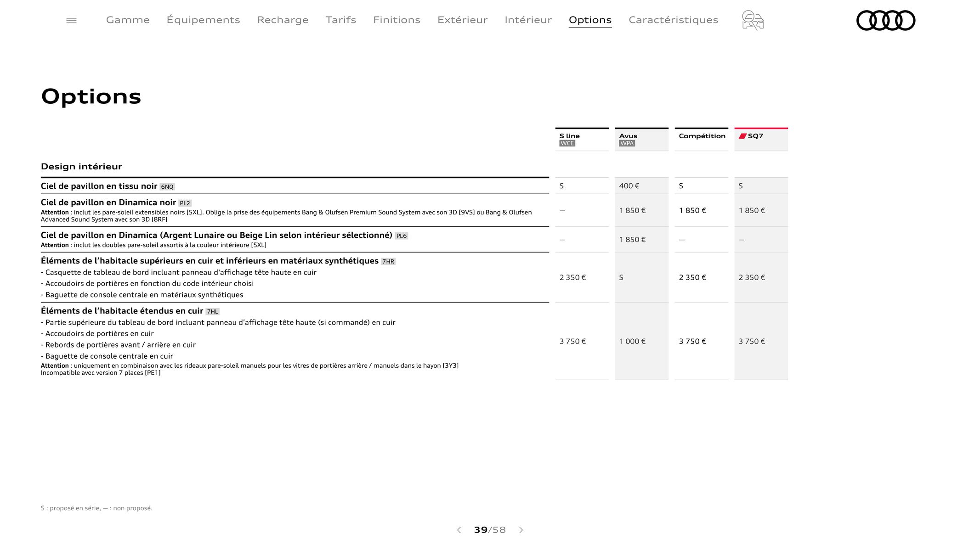
Task: Click the WPA code badge
Action: click(x=627, y=143)
